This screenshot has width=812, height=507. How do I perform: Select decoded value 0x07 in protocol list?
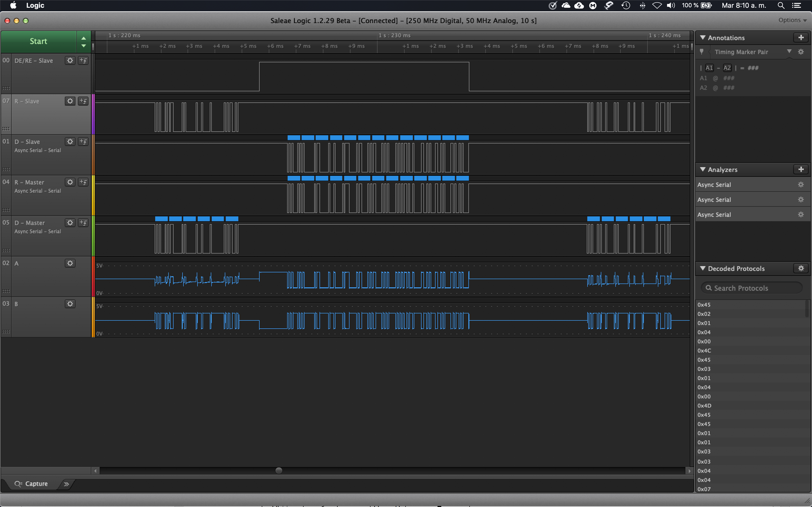coord(704,489)
